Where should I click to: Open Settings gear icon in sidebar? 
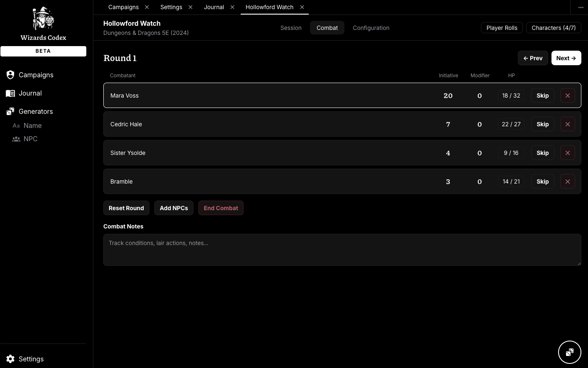(x=10, y=359)
